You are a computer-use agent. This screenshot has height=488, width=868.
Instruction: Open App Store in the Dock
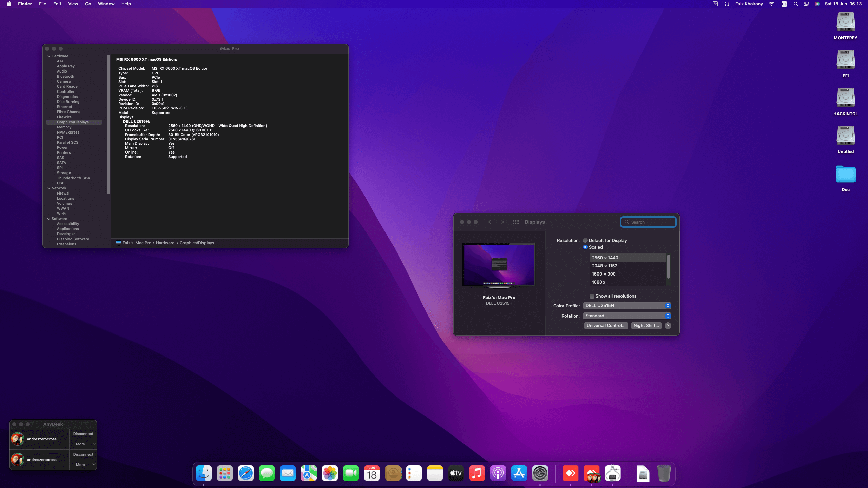(x=519, y=473)
